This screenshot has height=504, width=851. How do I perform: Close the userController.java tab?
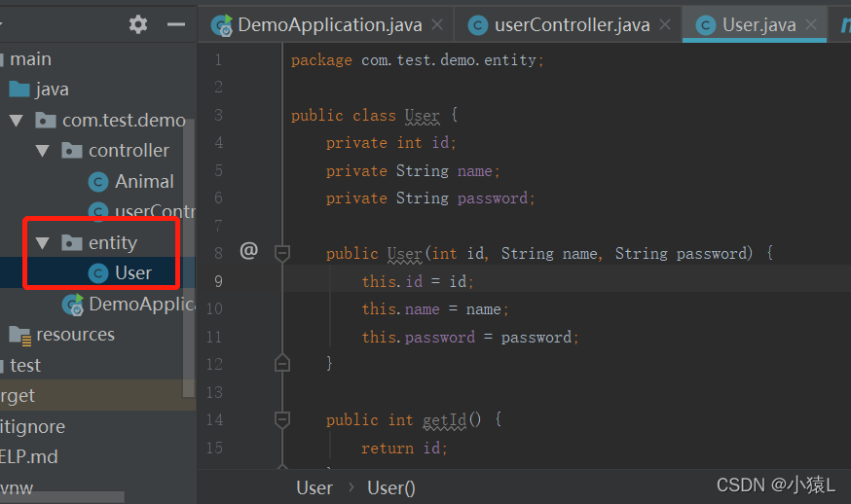(x=665, y=24)
